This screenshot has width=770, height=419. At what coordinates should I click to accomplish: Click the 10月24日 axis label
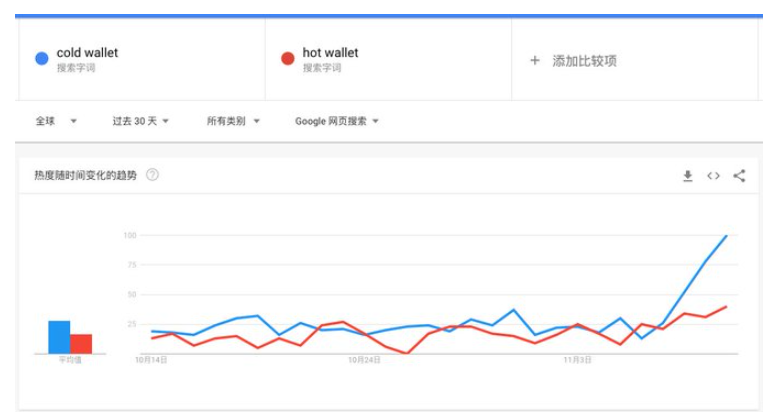point(366,359)
